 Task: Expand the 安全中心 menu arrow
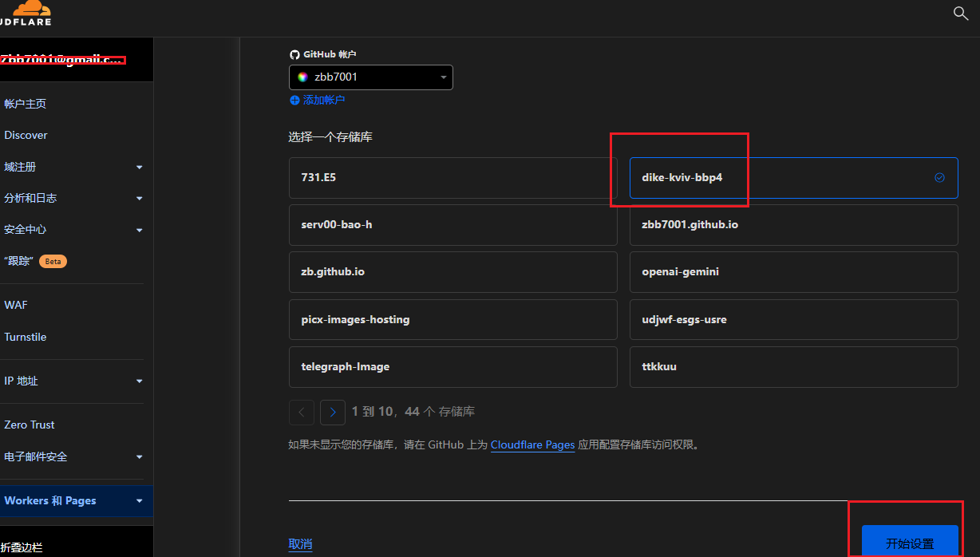(x=140, y=231)
